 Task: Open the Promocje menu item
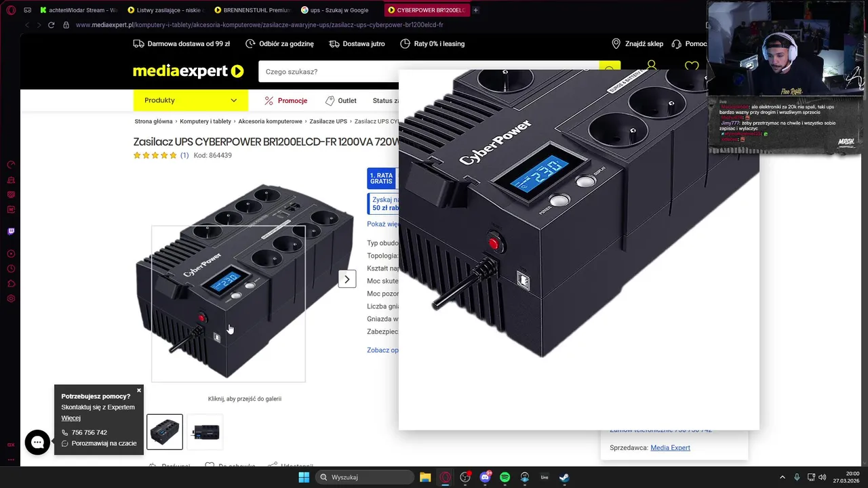click(x=285, y=100)
